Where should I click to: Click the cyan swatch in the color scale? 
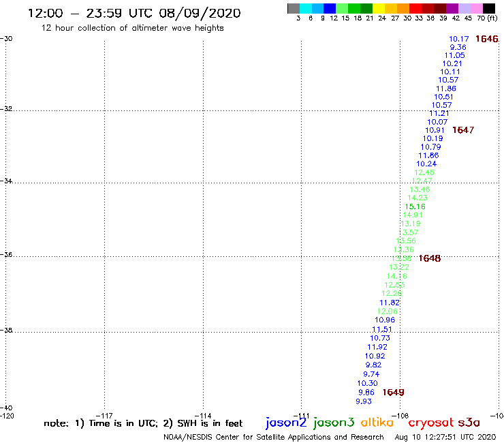[306, 8]
